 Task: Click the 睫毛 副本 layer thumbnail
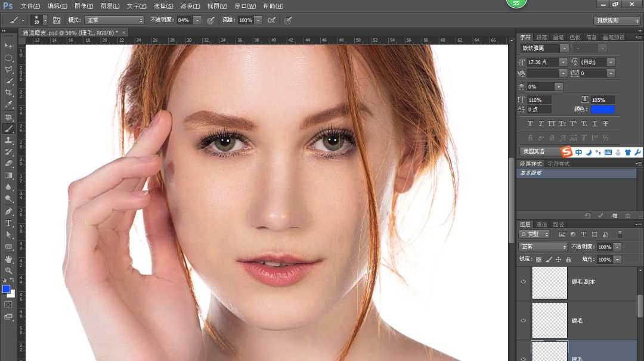tap(549, 282)
